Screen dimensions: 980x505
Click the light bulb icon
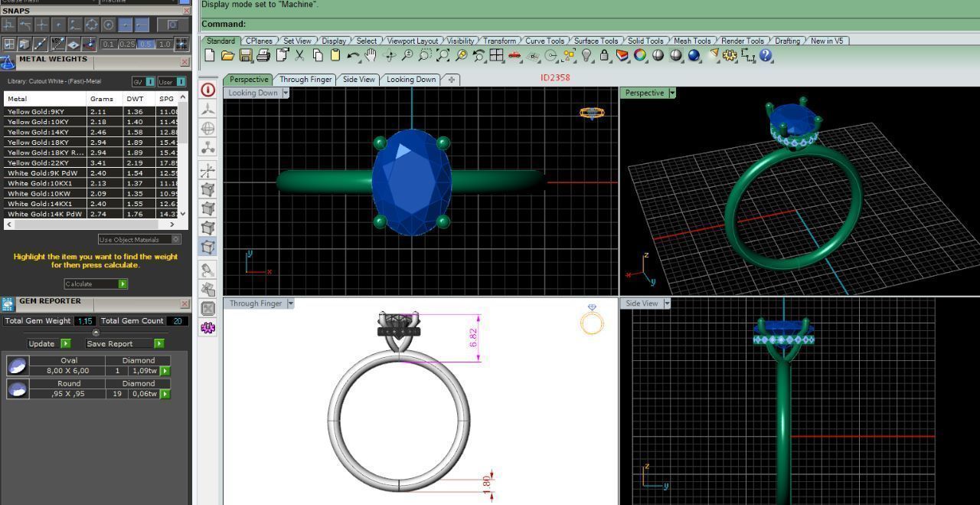586,55
